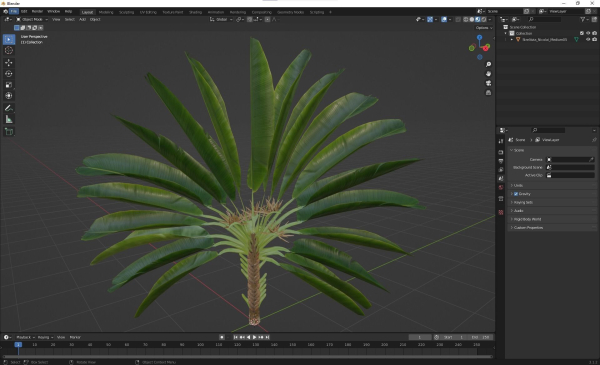This screenshot has height=365, width=600.
Task: Open the File menu
Action: [14, 11]
